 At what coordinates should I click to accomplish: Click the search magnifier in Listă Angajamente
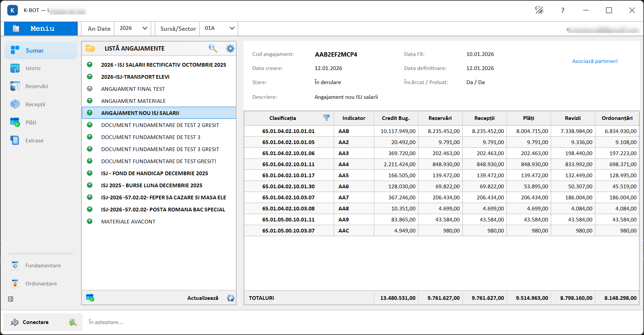pos(213,48)
